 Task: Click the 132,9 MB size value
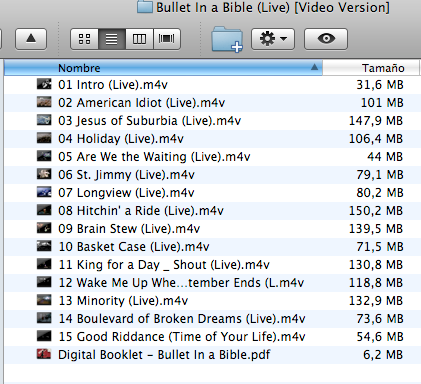pos(376,301)
